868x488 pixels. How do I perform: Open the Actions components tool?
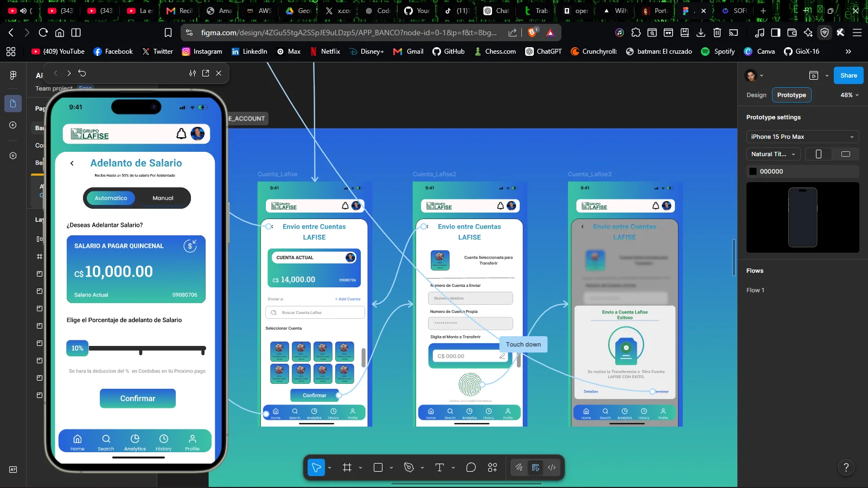493,467
